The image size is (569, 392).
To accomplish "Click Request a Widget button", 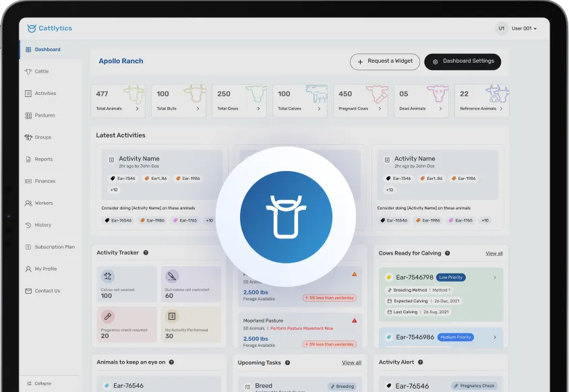I will (385, 62).
